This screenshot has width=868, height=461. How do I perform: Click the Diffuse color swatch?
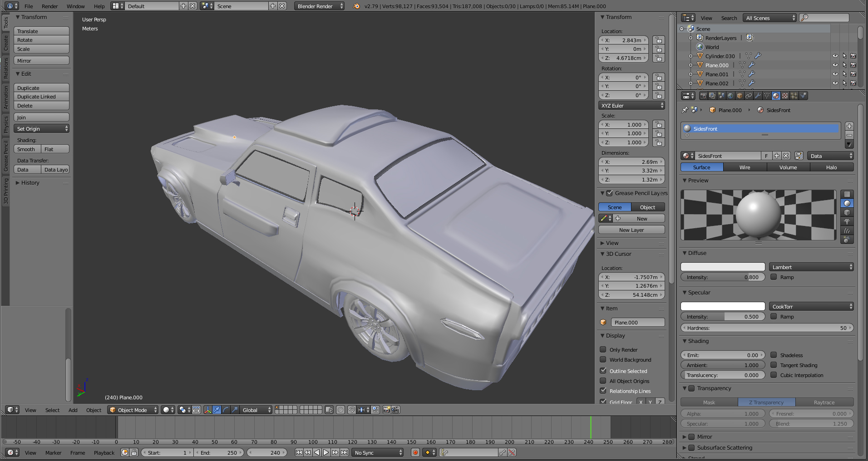(722, 267)
